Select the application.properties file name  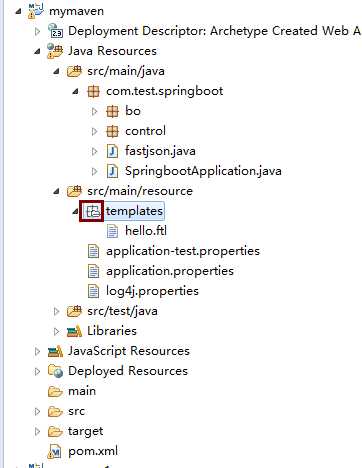click(x=170, y=271)
